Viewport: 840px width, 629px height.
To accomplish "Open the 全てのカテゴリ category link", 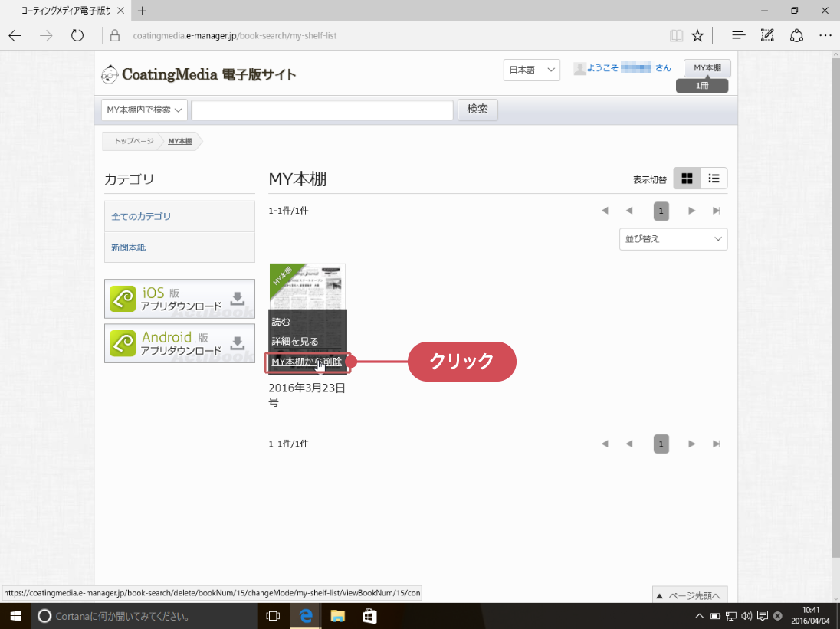I will point(142,217).
